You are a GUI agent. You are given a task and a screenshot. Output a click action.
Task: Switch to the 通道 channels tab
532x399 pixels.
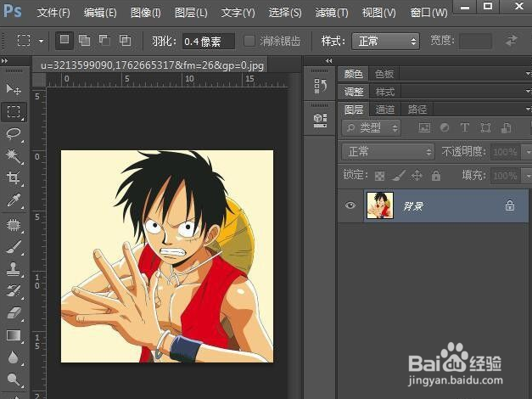tap(384, 110)
